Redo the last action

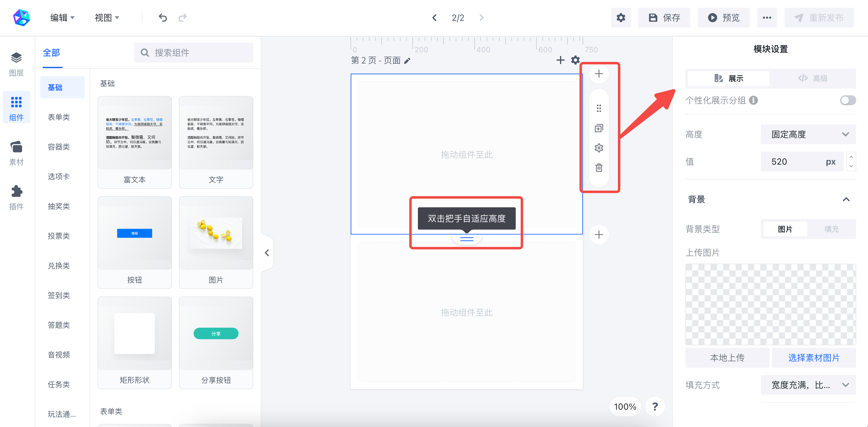[183, 18]
